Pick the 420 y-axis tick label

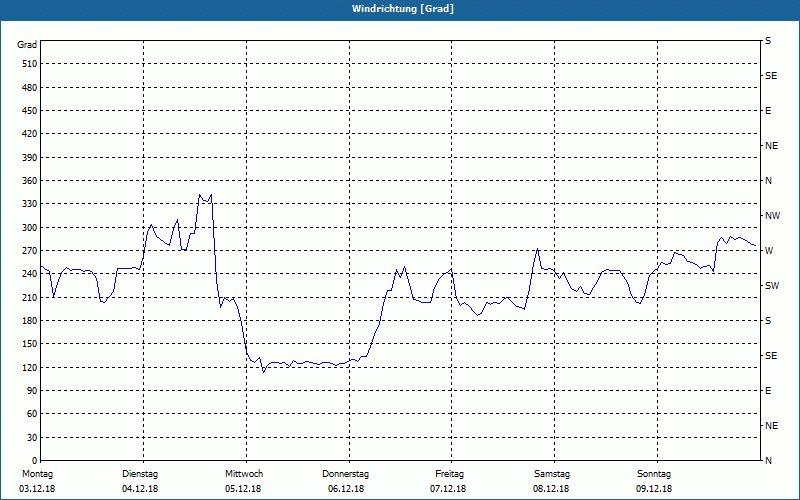click(30, 134)
